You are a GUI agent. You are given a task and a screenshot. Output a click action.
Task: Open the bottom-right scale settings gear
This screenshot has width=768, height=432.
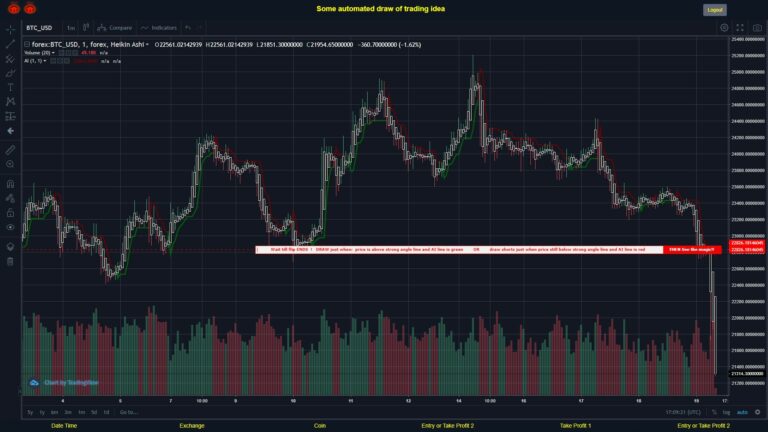tap(758, 412)
